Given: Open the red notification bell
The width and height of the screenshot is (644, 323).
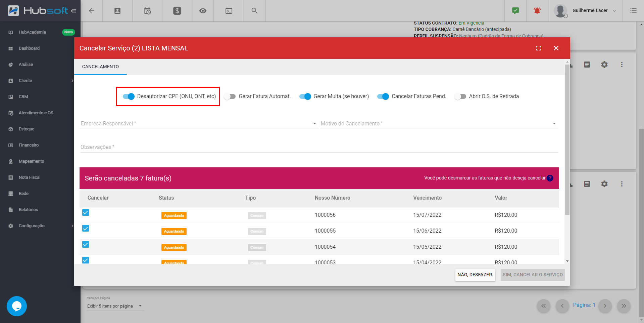Looking at the screenshot, I should point(537,11).
